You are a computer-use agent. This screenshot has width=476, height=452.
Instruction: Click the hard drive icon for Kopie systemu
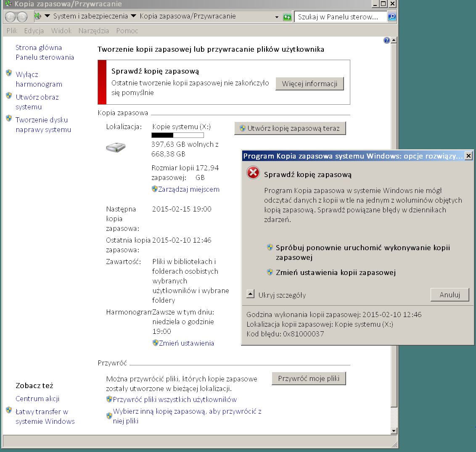(x=116, y=147)
